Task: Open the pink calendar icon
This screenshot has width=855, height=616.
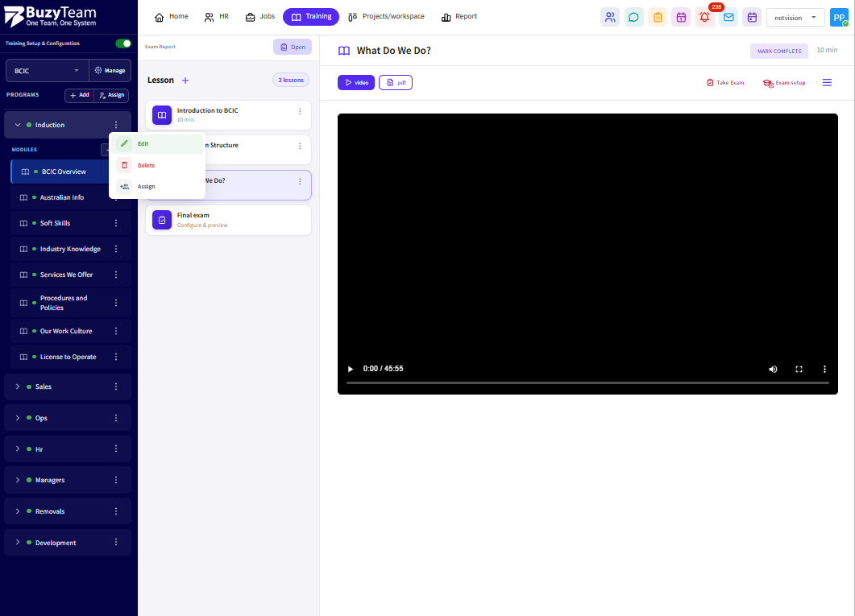Action: 681,18
